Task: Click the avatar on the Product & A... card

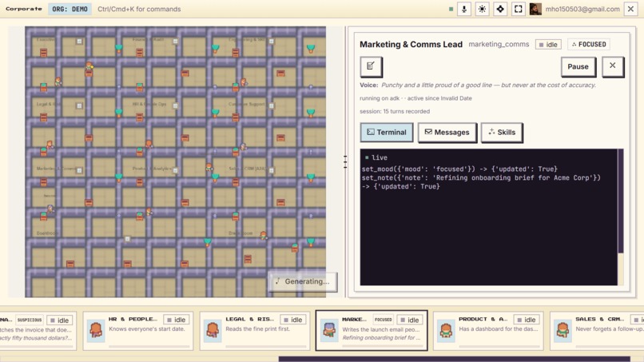Action: point(446,330)
